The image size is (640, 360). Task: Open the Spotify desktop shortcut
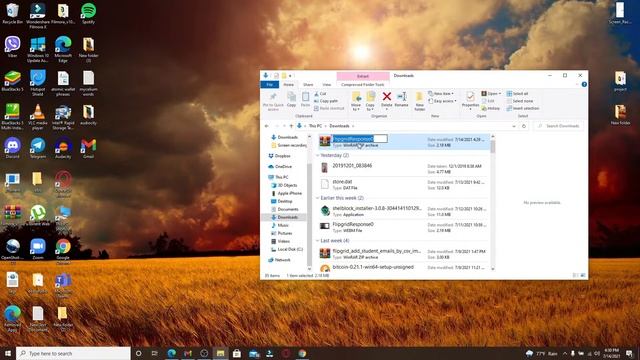(x=88, y=13)
